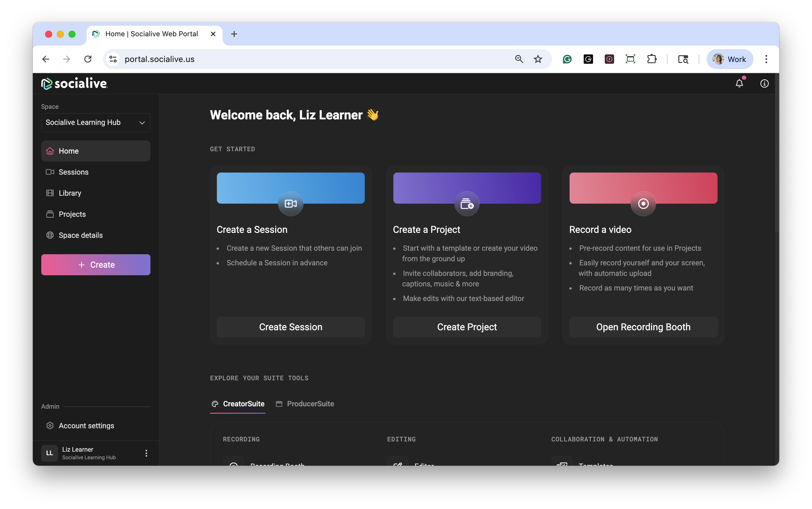Screen dimensions: 812x509
Task: Go to Sessions in the sidebar
Action: [73, 172]
